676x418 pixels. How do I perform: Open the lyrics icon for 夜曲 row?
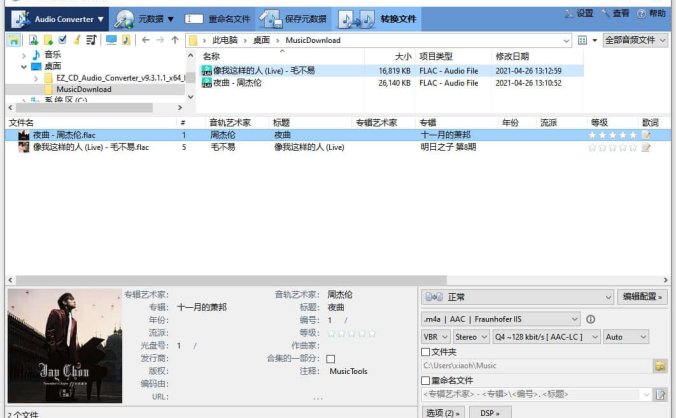point(646,135)
